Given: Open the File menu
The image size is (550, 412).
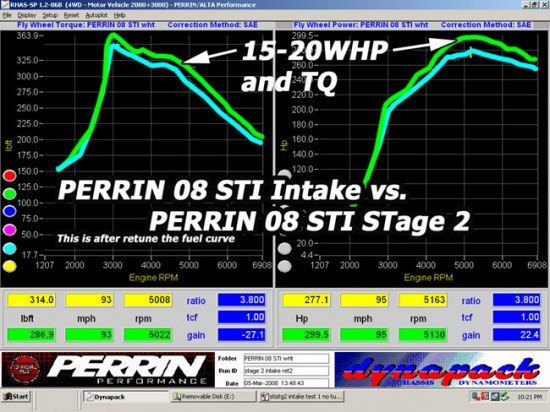Looking at the screenshot, I should (x=7, y=15).
